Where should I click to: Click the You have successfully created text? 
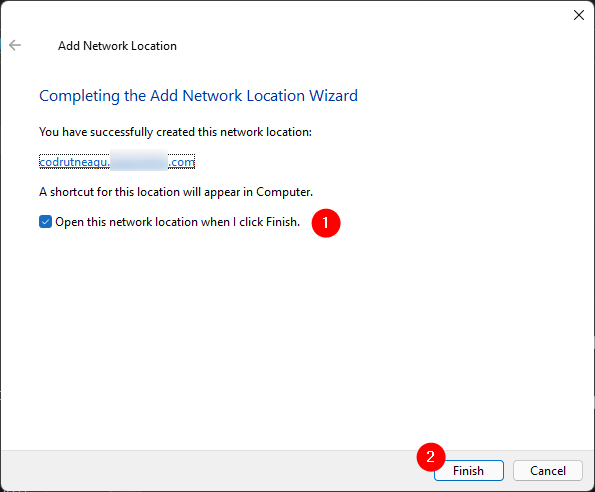pos(175,132)
